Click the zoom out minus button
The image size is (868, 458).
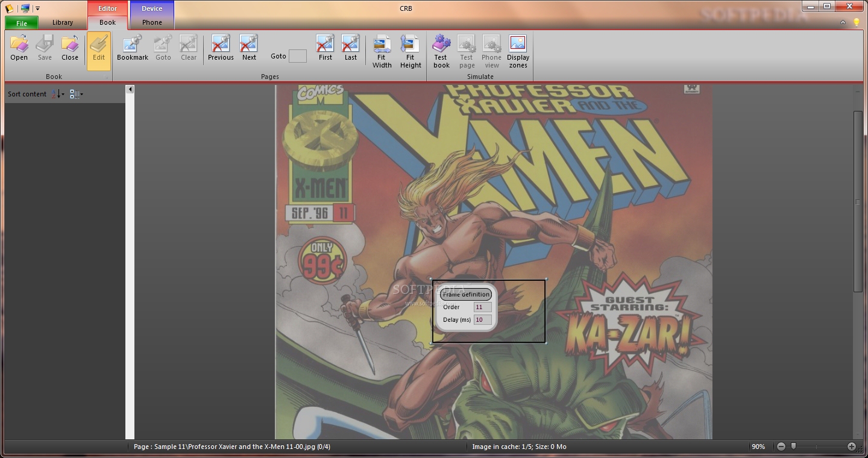point(781,447)
